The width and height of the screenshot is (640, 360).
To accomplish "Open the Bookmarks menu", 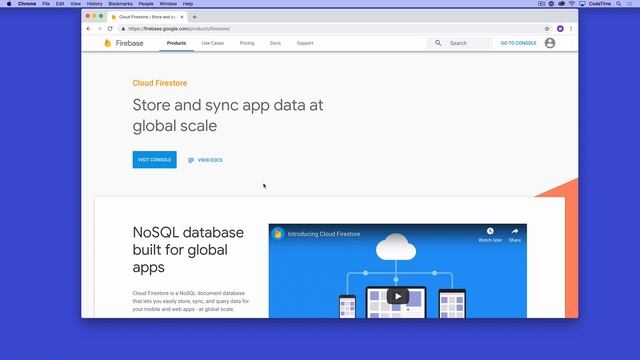I will (x=120, y=4).
